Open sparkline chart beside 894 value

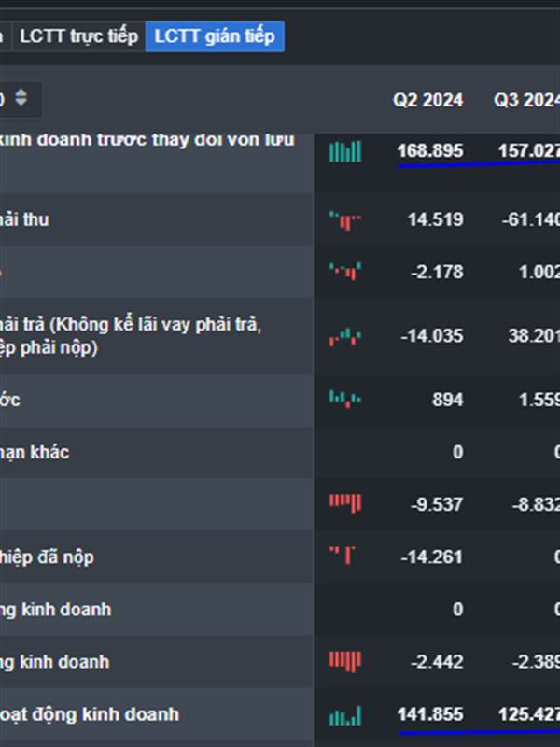tap(345, 399)
